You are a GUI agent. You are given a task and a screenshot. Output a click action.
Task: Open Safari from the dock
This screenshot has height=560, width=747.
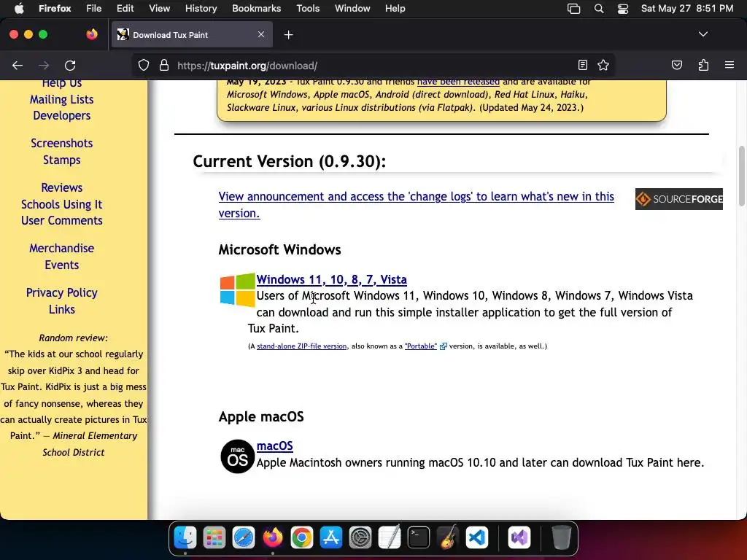click(x=244, y=537)
